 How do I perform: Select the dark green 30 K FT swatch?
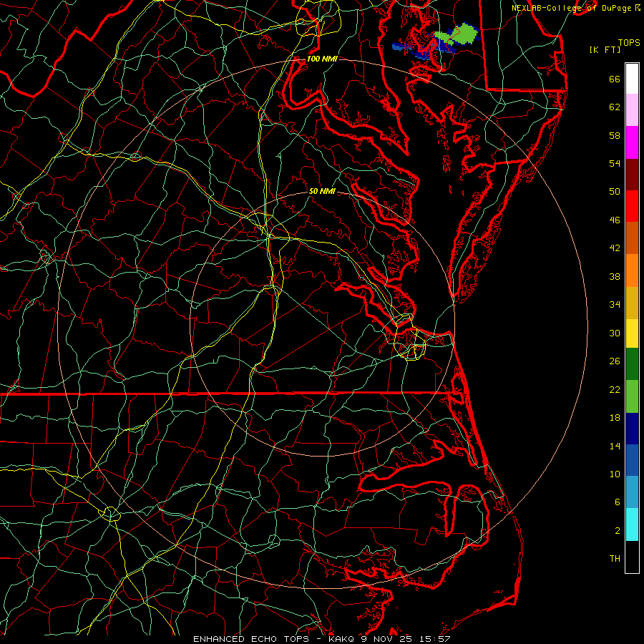[x=632, y=364]
